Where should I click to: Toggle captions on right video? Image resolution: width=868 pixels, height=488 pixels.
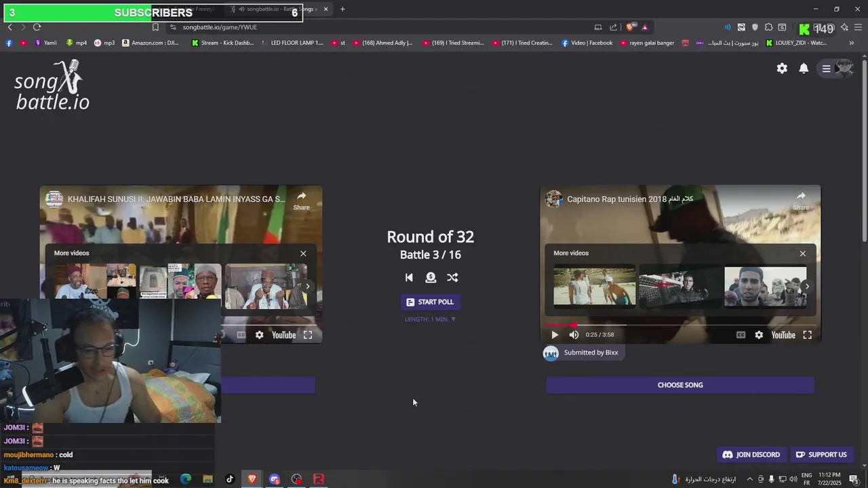pyautogui.click(x=741, y=335)
